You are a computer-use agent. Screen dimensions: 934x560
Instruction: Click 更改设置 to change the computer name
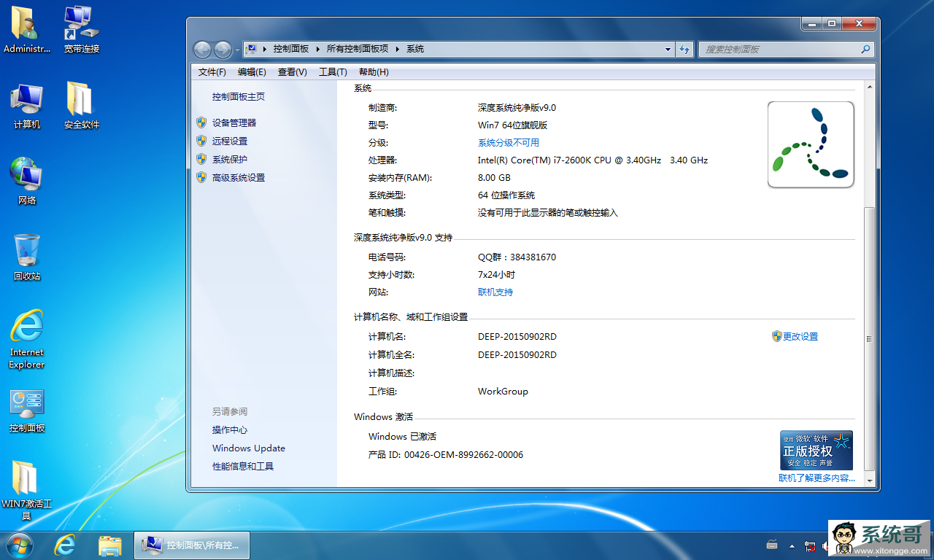800,337
